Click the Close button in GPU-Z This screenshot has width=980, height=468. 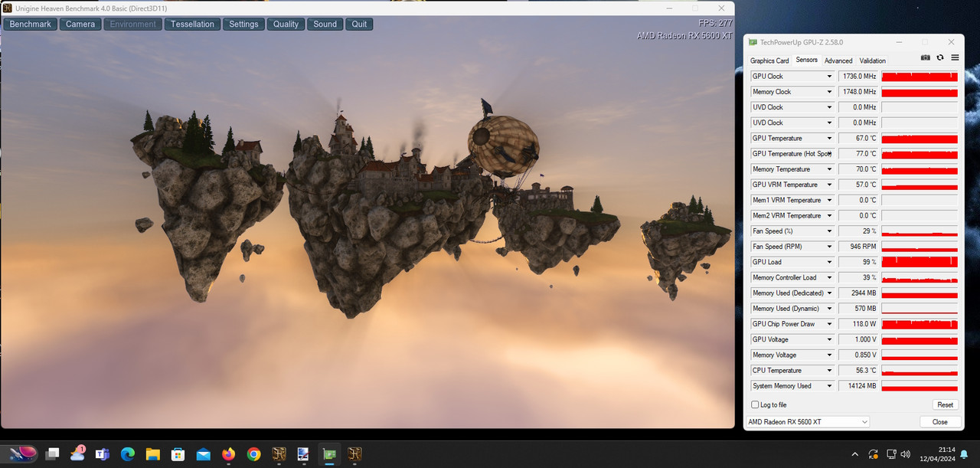(940, 422)
